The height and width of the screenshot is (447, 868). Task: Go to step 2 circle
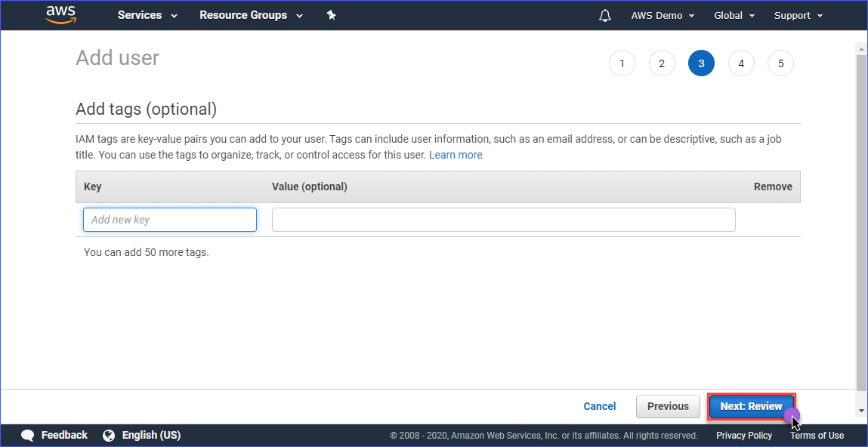coord(662,63)
